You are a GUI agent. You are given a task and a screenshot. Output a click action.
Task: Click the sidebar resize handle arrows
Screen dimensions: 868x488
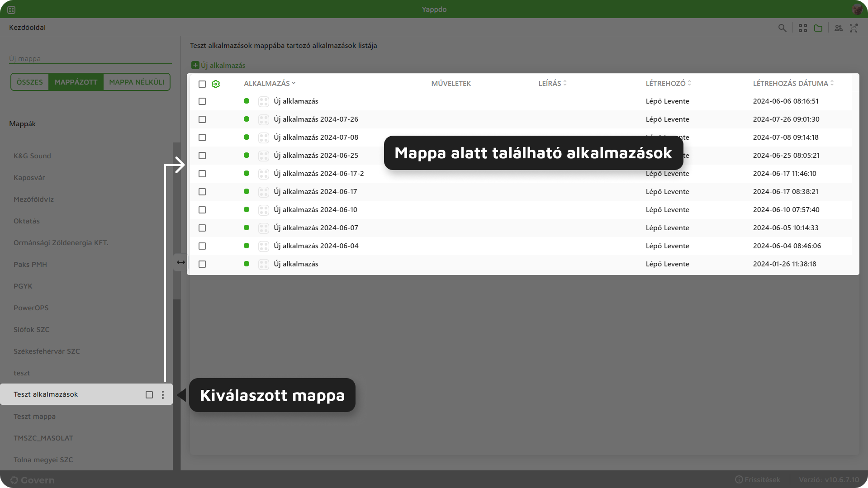[180, 262]
